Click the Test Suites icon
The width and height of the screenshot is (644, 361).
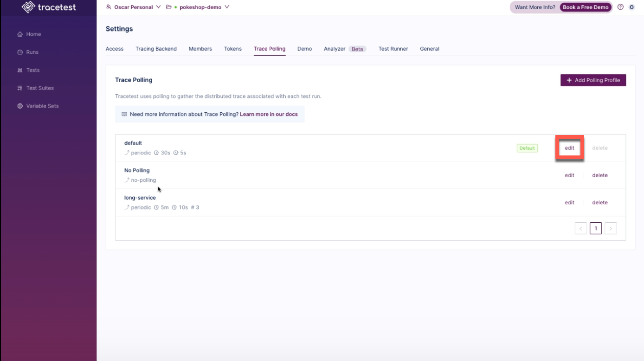[20, 88]
